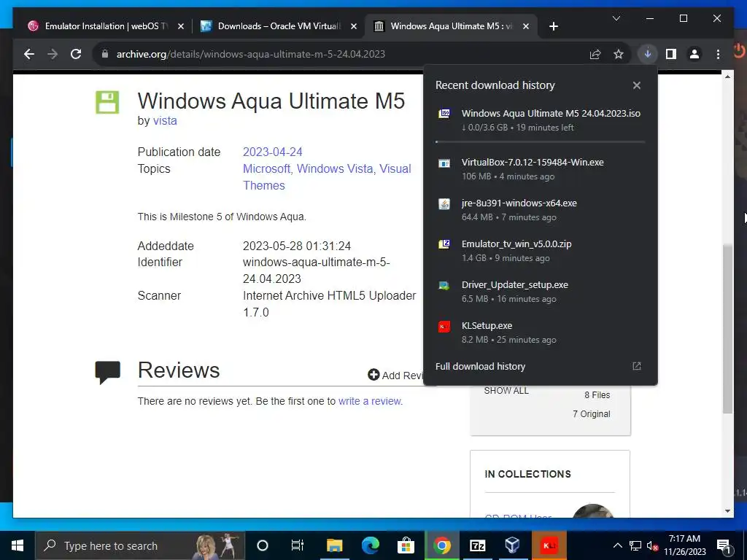
Task: Open VirtualBox from the taskbar
Action: (513, 545)
